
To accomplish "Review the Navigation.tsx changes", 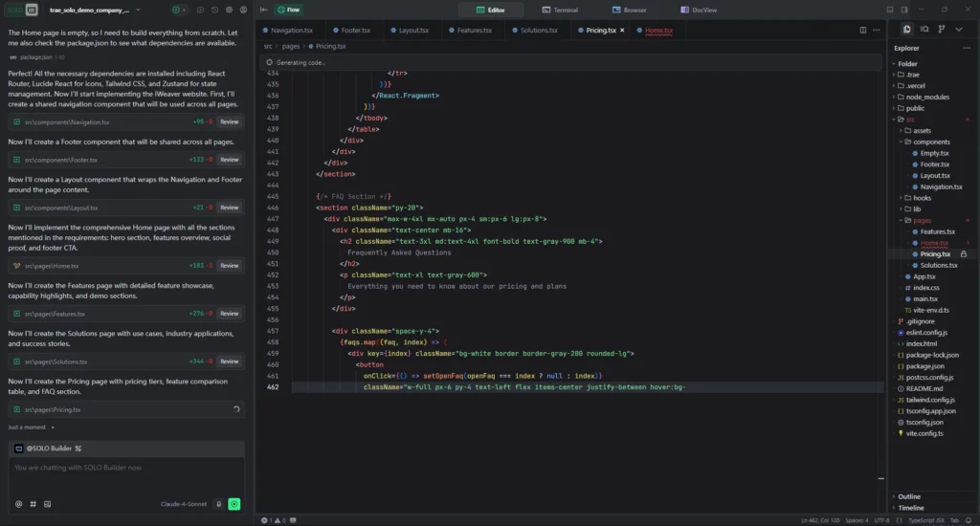I will point(230,121).
